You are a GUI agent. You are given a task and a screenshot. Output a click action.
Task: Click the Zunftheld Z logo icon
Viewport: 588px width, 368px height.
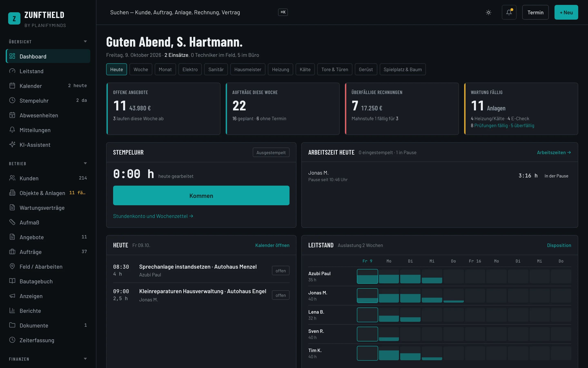[14, 18]
